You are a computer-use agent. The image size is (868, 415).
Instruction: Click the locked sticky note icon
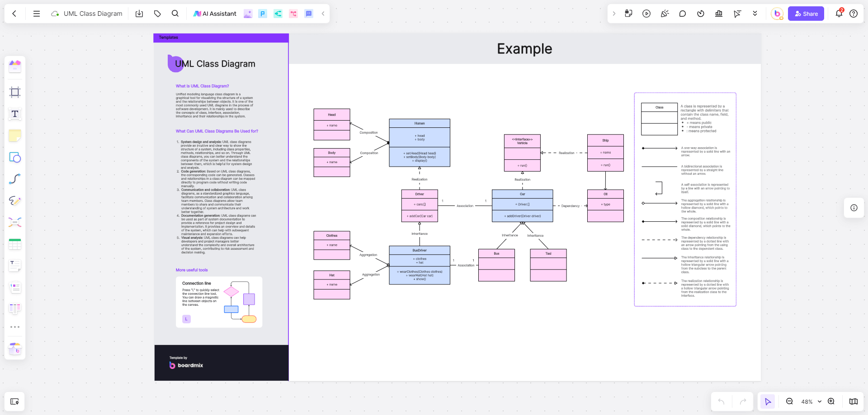(628, 14)
